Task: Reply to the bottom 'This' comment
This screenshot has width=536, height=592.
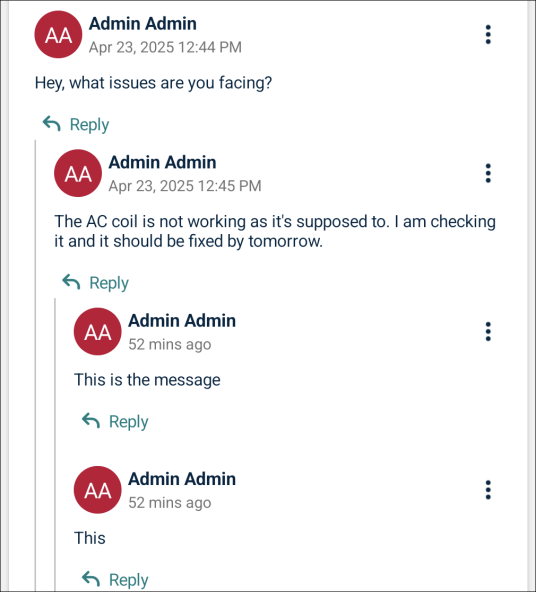Action: (115, 579)
